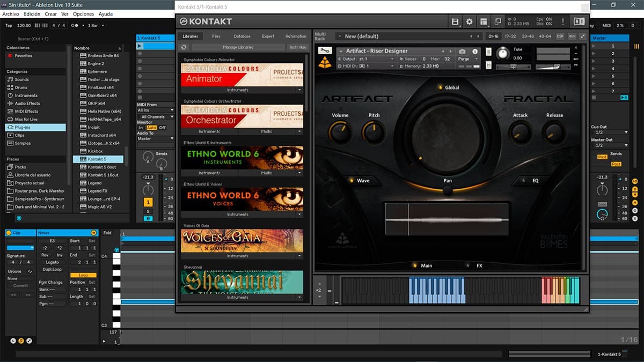Click the instrument pan slider under Tune

click(x=514, y=67)
